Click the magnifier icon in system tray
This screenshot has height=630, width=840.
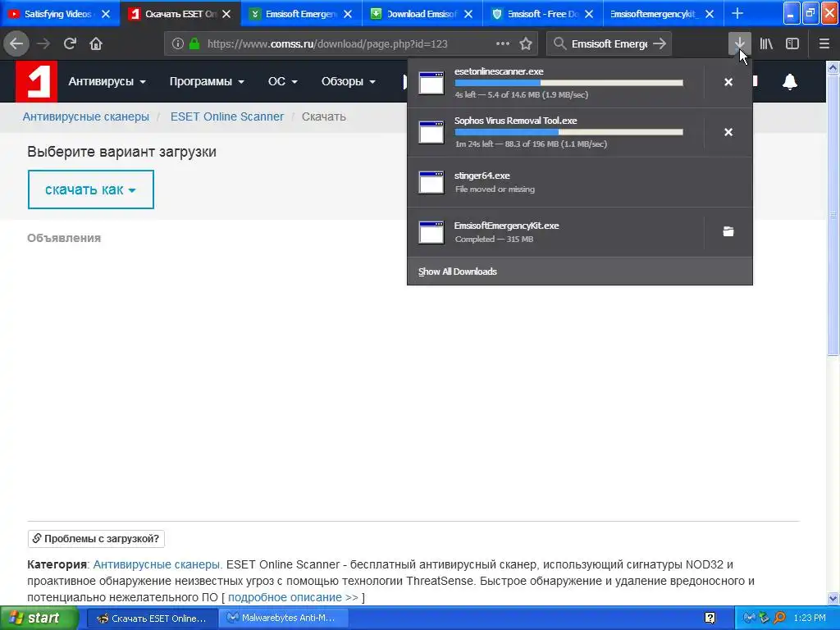coord(780,619)
